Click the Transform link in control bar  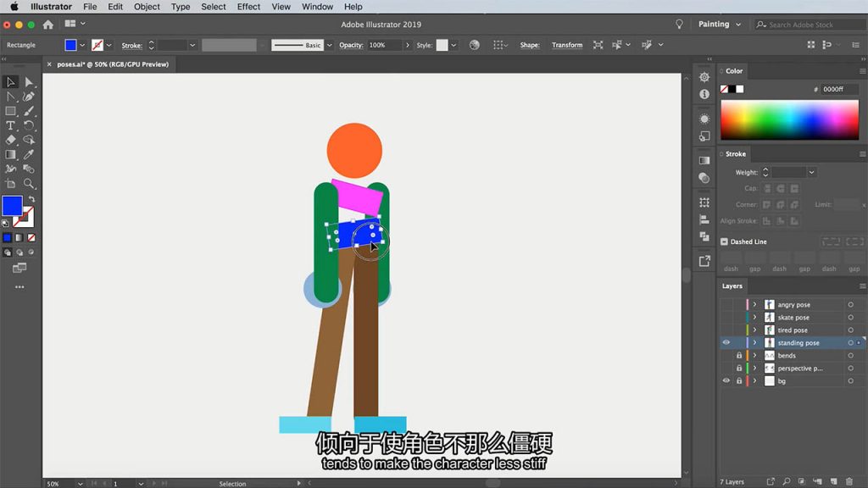coord(567,45)
